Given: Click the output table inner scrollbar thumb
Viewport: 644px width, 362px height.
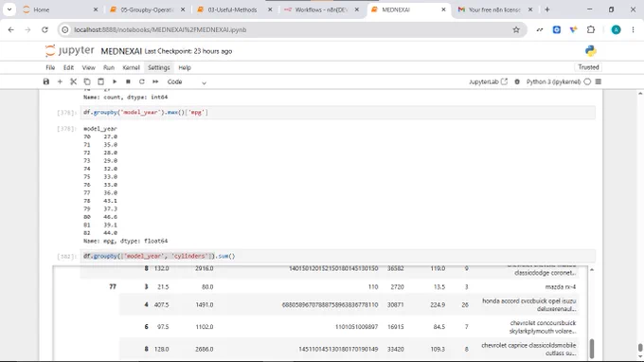Looking at the screenshot, I should 592,349.
